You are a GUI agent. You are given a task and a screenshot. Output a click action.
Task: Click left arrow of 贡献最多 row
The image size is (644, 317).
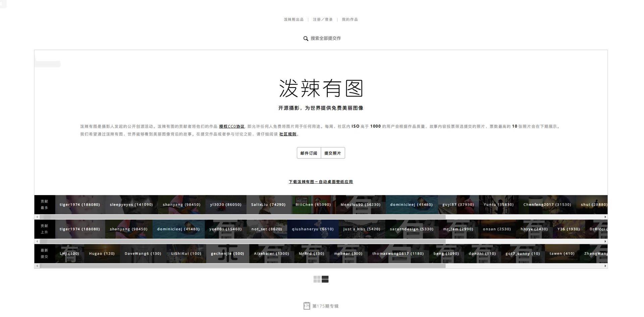point(37,217)
